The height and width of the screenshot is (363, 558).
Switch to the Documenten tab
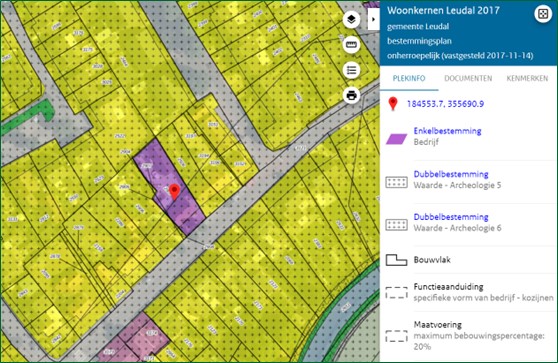pyautogui.click(x=468, y=78)
